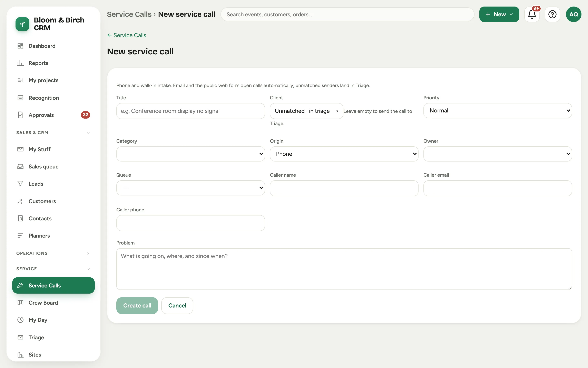
Task: Click the Bloom & Birch CRM logo icon
Action: pos(22,24)
